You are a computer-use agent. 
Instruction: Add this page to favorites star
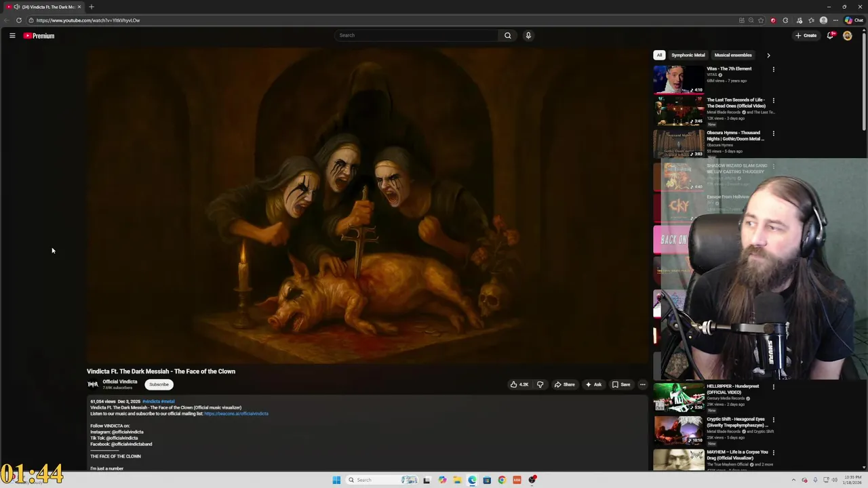click(x=761, y=20)
